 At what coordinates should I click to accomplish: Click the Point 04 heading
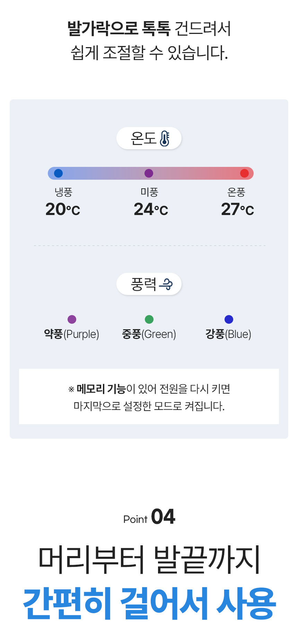point(149,517)
